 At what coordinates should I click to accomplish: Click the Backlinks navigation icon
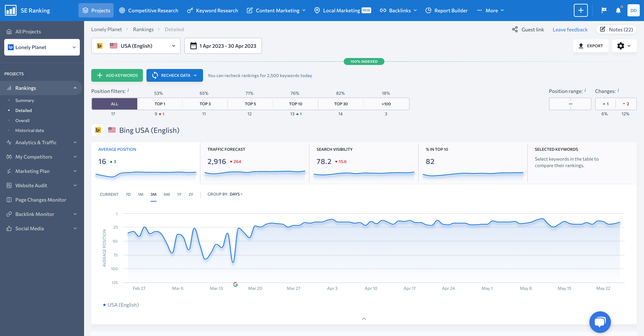[383, 10]
